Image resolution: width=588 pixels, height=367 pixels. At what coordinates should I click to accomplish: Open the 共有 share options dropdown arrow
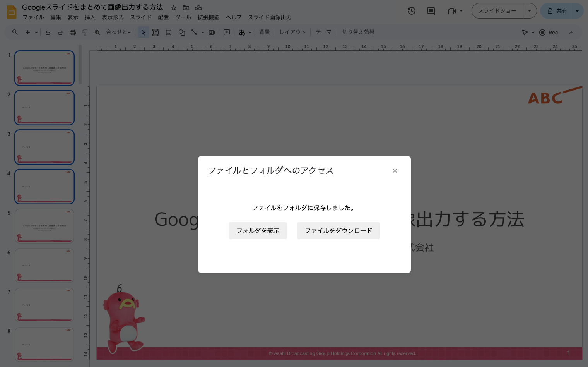pos(577,11)
